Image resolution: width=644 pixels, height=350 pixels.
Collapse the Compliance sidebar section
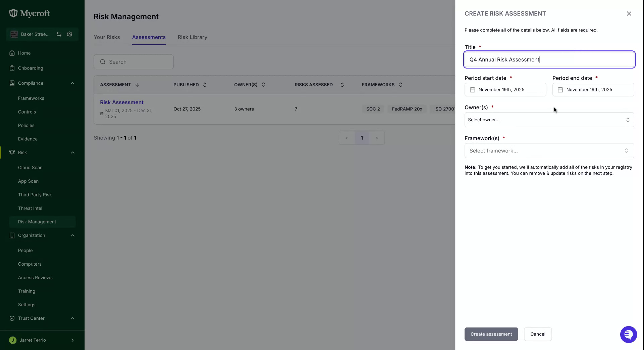click(x=73, y=83)
